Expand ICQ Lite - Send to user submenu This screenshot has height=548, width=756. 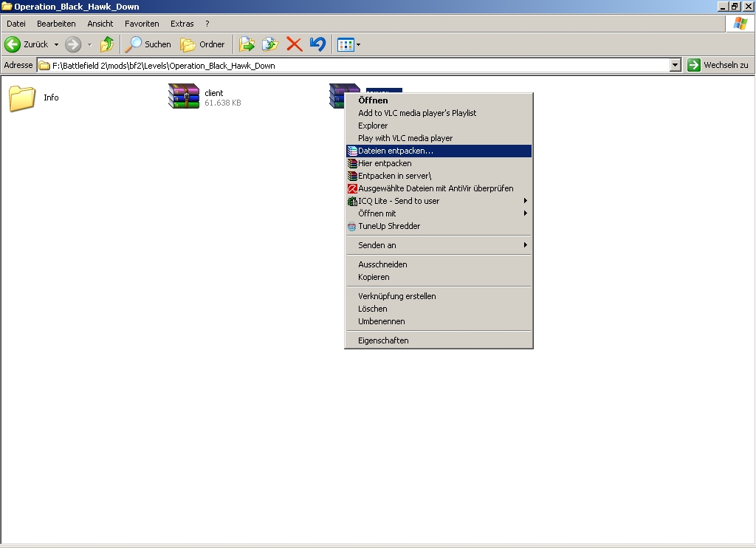point(439,201)
